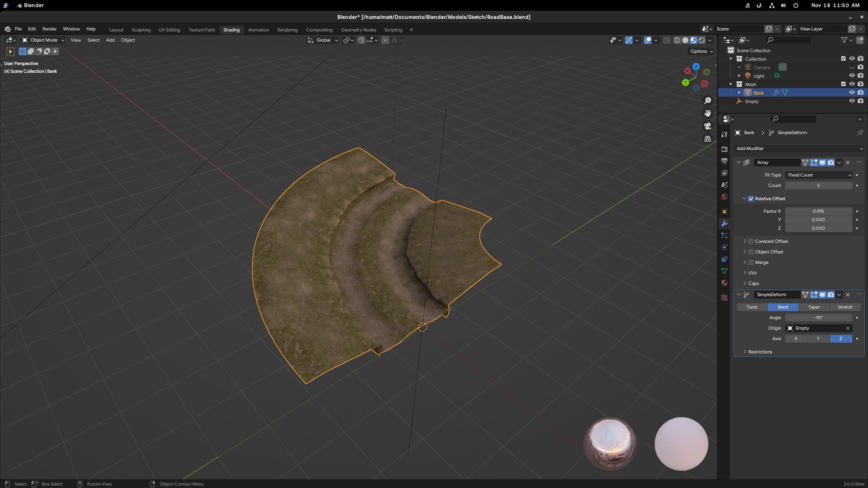Open the Particles properties tab icon

coord(724,235)
